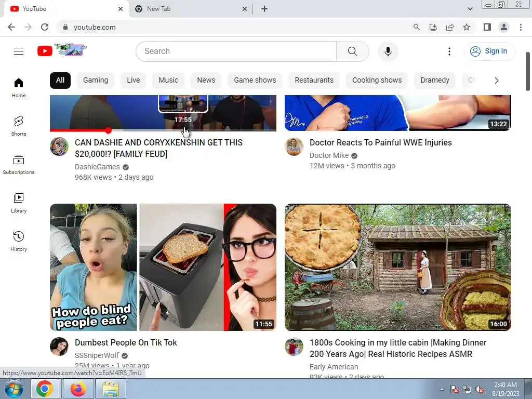Seek the Family Feud preview progress bar
This screenshot has height=399, width=532.
point(163,130)
